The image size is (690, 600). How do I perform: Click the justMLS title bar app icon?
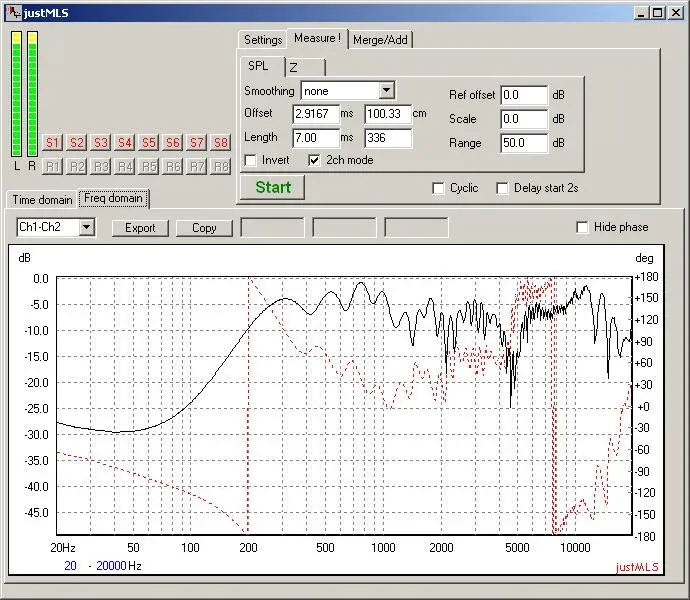coord(14,12)
